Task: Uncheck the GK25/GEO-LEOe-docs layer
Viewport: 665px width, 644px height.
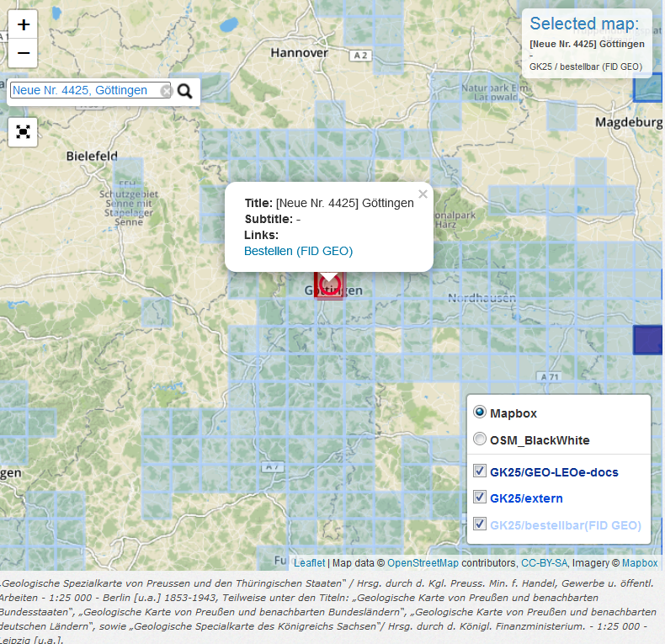Action: (480, 471)
